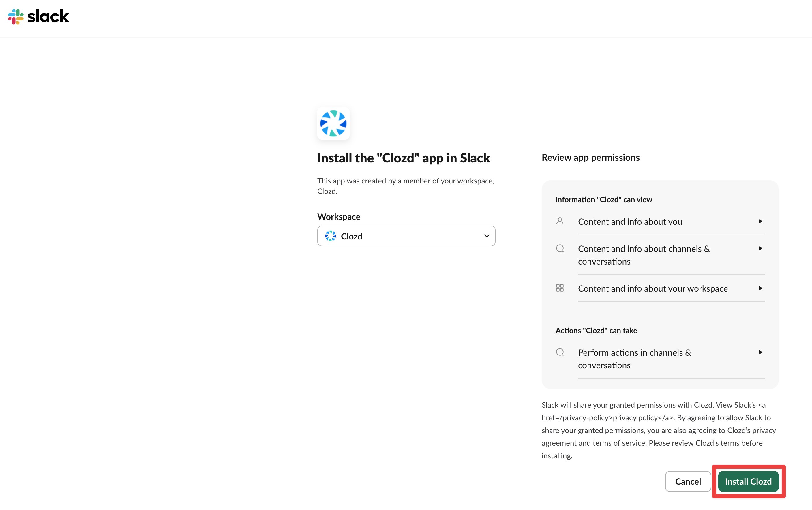
Task: Expand 'Perform actions in channels' arrow
Action: click(760, 352)
